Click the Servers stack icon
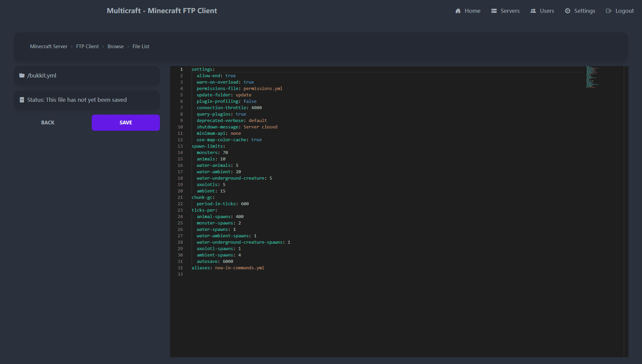Viewport: 642px width, 364px height. click(x=494, y=11)
